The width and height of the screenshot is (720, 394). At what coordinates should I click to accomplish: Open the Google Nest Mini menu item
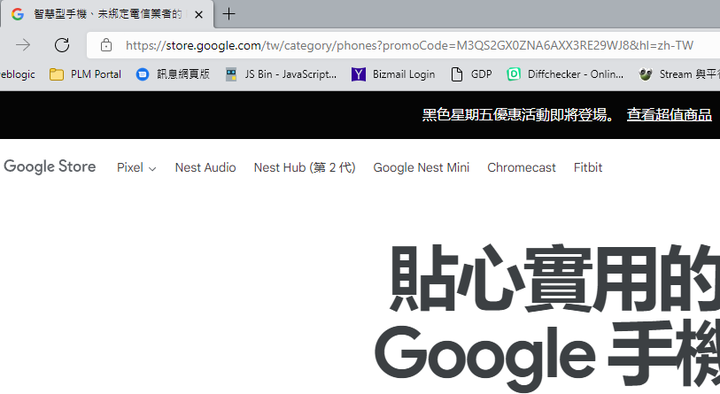[421, 168]
